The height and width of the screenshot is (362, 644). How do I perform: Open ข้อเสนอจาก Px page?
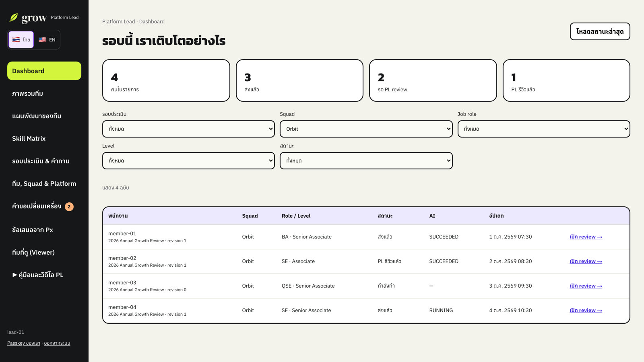click(44, 230)
